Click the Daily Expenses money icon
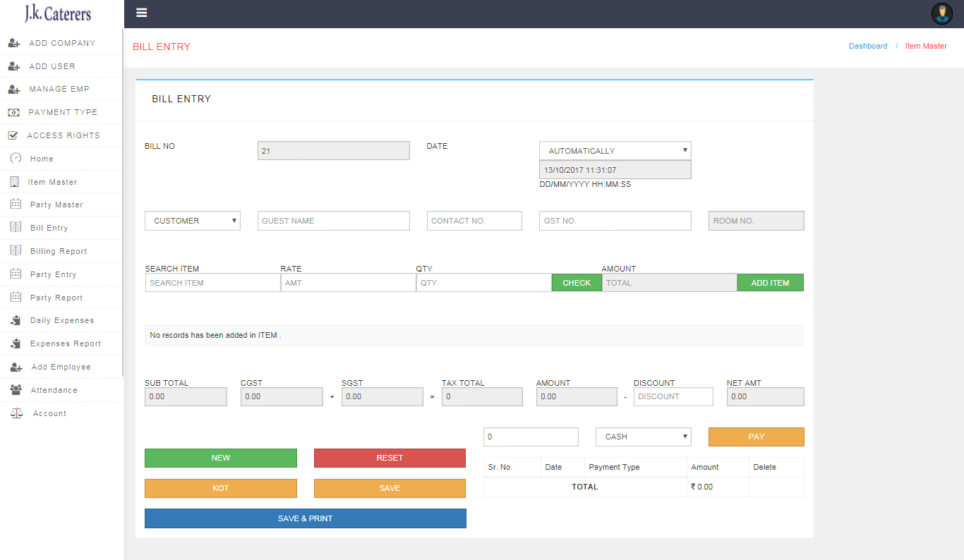This screenshot has width=964, height=560. tap(14, 320)
